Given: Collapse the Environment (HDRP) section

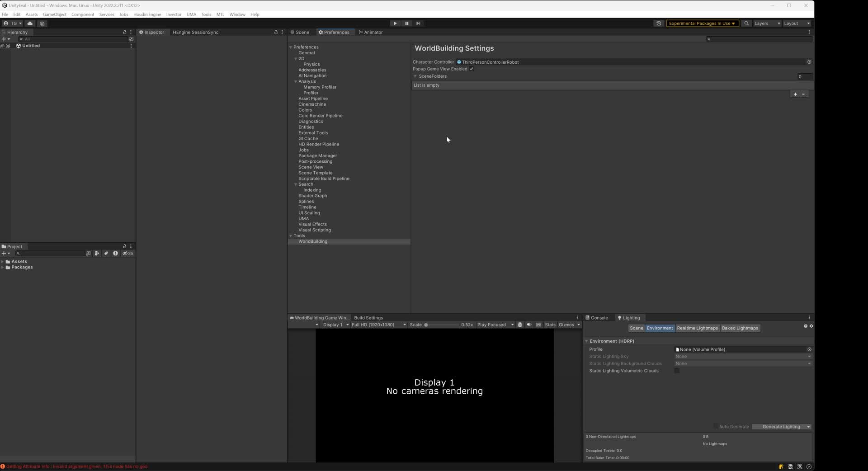Looking at the screenshot, I should 586,341.
